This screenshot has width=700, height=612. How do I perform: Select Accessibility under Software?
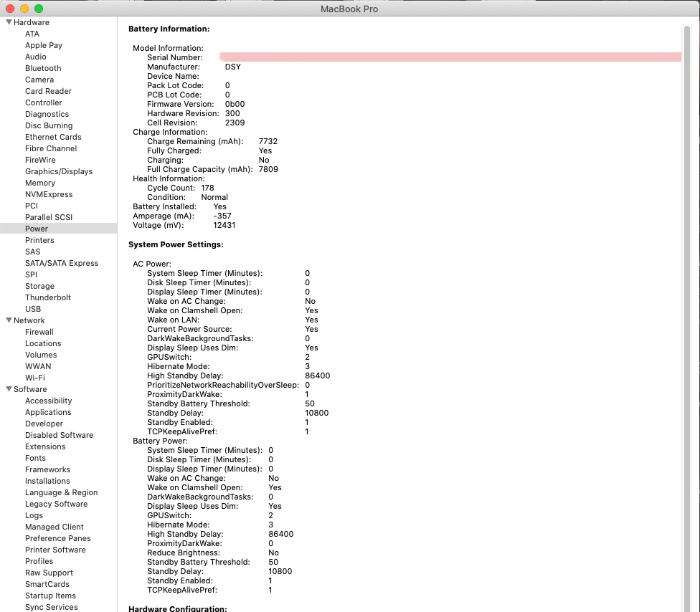(x=49, y=401)
